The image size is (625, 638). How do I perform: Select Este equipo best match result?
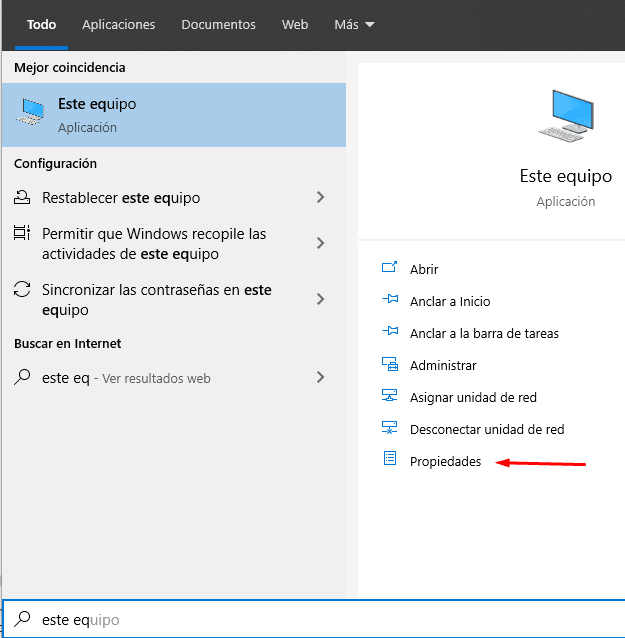click(174, 115)
